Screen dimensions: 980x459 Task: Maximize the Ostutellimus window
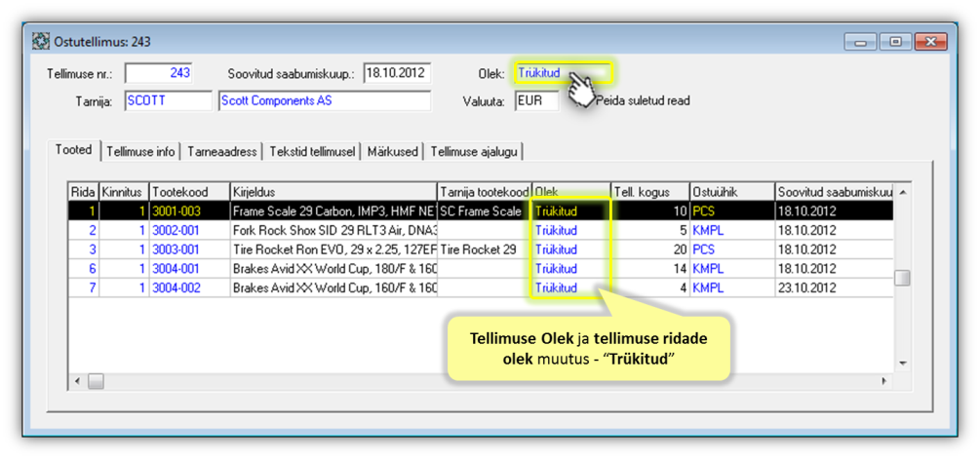[895, 42]
